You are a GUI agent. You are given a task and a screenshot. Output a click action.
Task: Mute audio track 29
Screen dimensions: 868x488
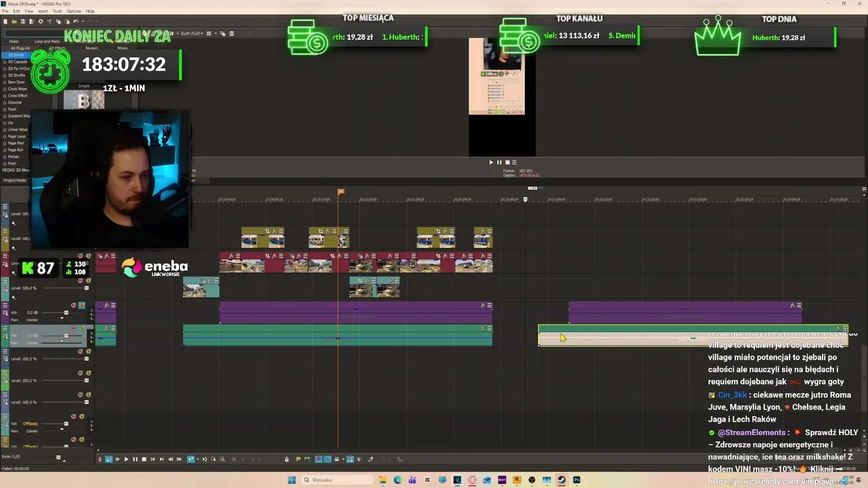click(73, 328)
